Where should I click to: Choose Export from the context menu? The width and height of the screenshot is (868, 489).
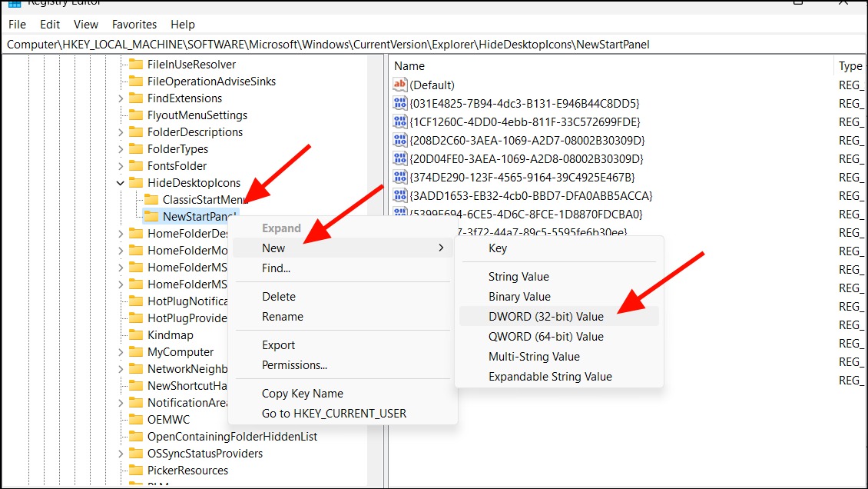tap(343, 345)
